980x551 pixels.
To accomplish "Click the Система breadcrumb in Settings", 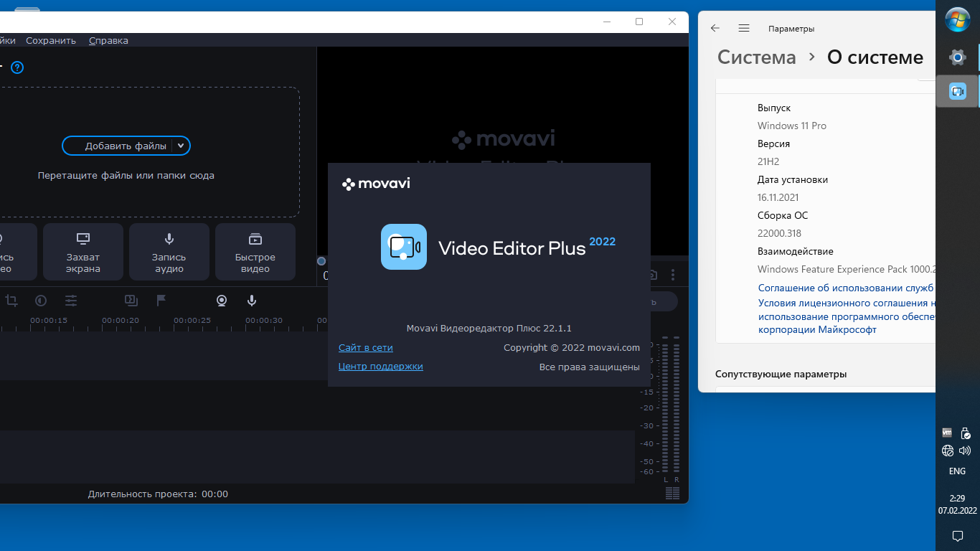I will click(x=756, y=57).
